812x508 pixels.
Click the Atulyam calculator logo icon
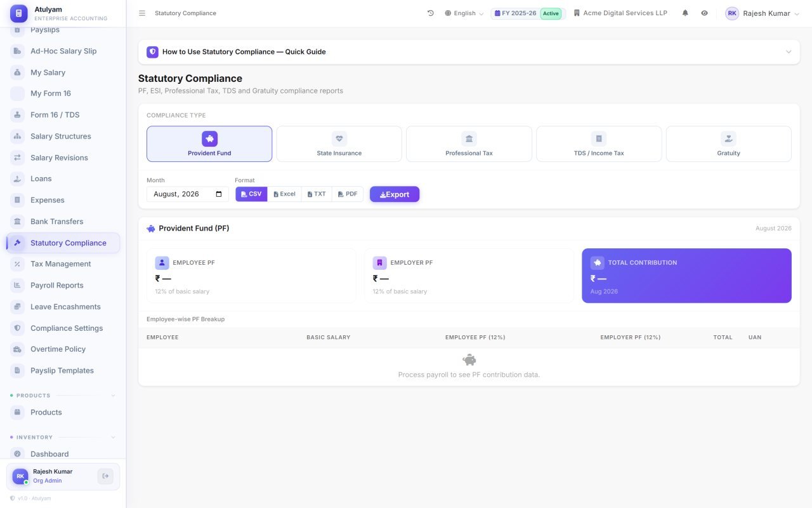tap(19, 13)
